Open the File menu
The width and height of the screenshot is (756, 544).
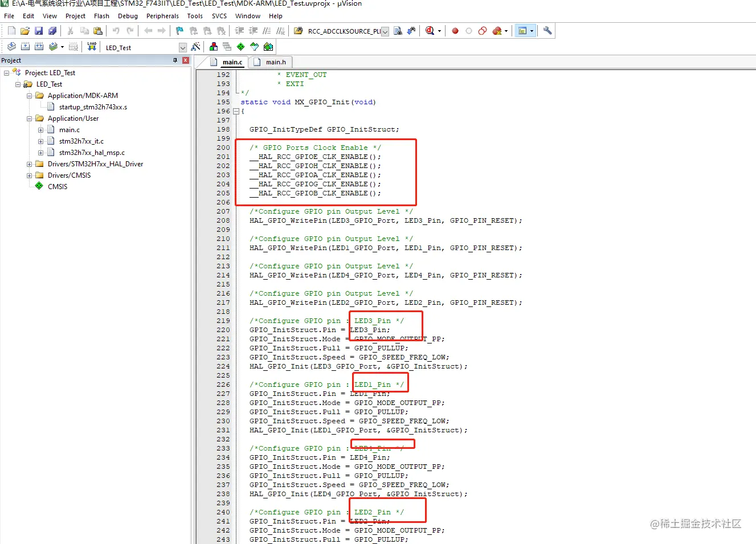click(x=9, y=16)
